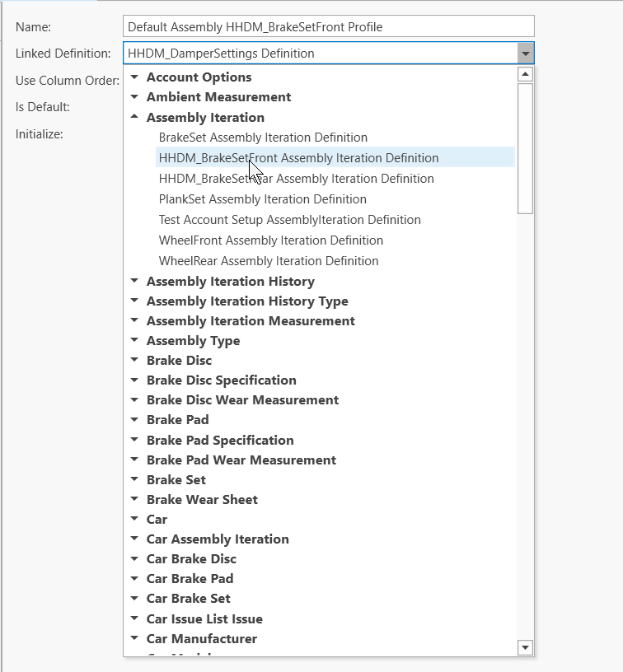623x672 pixels.
Task: Open the Linked Definition dropdown arrow
Action: click(x=525, y=54)
